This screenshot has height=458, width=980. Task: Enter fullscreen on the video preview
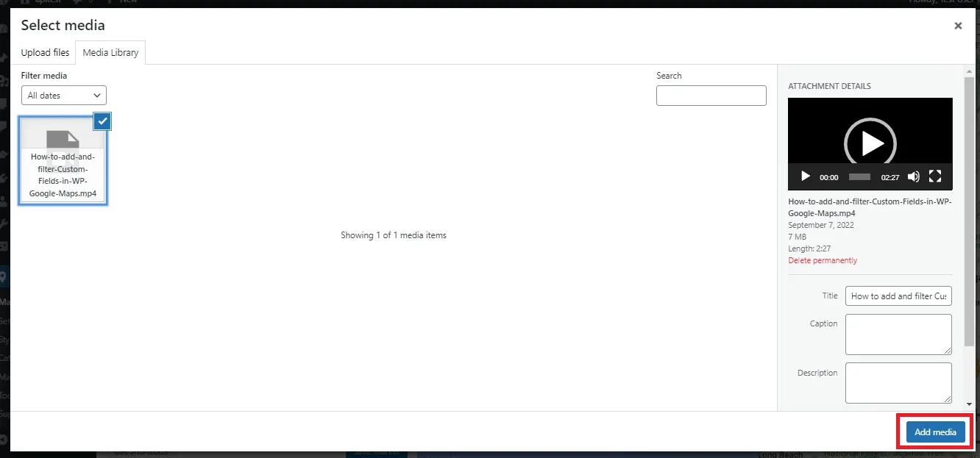[x=935, y=176]
